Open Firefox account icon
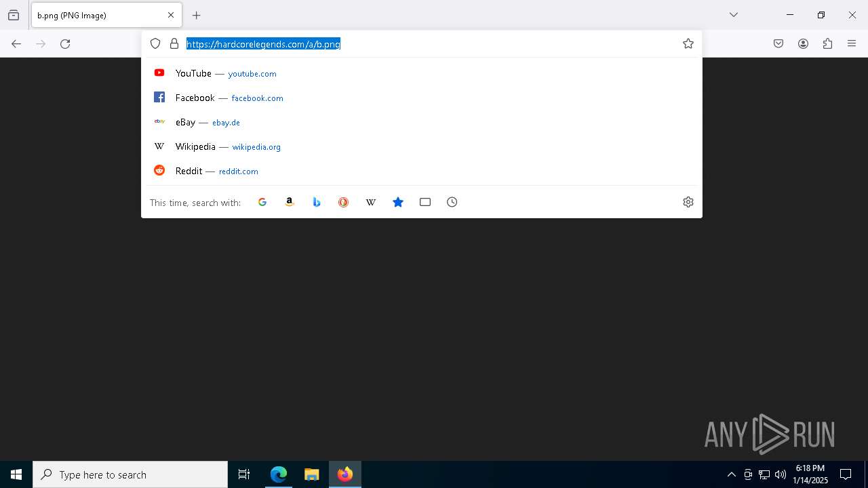Image resolution: width=868 pixels, height=488 pixels. (x=803, y=44)
